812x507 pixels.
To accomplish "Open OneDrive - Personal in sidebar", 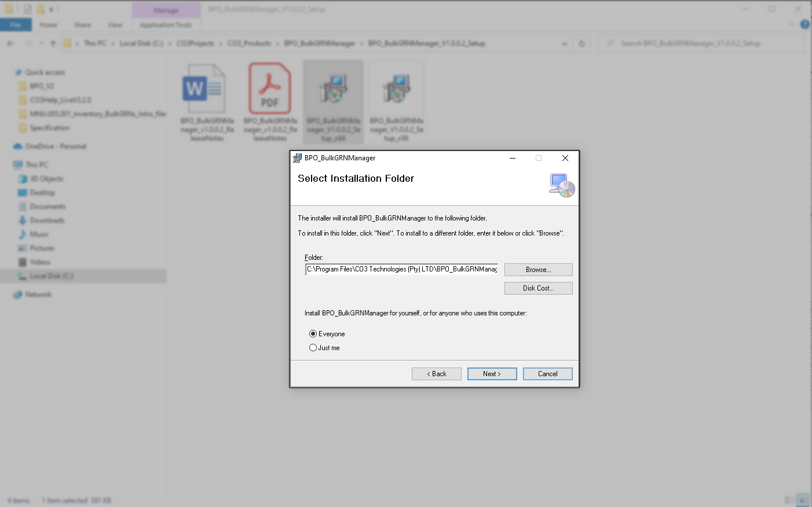I will pos(56,146).
